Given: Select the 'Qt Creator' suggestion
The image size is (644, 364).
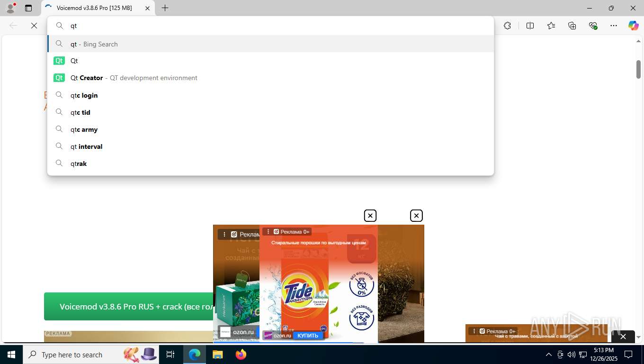Looking at the screenshot, I should click(x=270, y=78).
